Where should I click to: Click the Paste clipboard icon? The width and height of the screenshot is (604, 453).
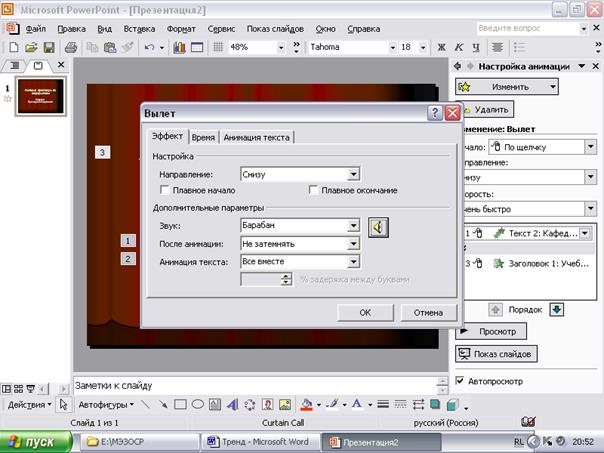pos(110,47)
